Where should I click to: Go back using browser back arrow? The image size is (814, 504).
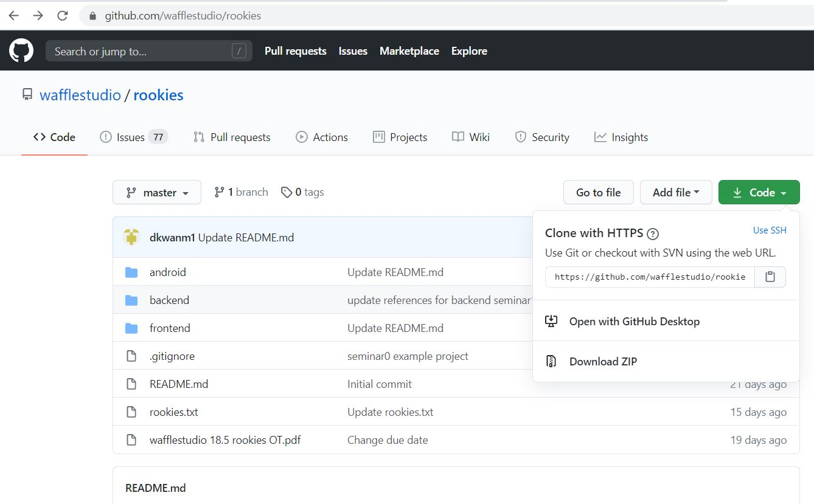pos(13,16)
